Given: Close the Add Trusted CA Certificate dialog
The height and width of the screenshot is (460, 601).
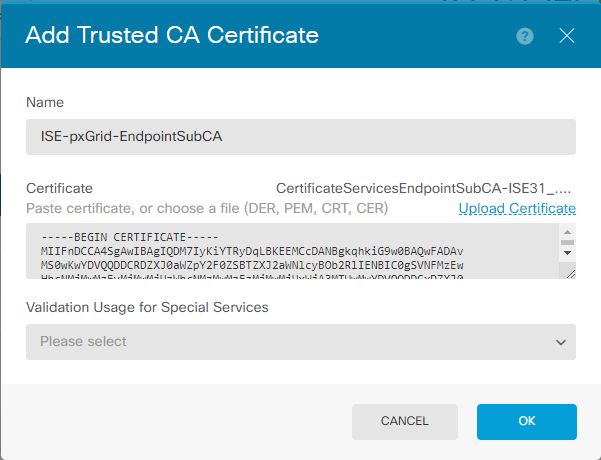Looking at the screenshot, I should [x=567, y=36].
